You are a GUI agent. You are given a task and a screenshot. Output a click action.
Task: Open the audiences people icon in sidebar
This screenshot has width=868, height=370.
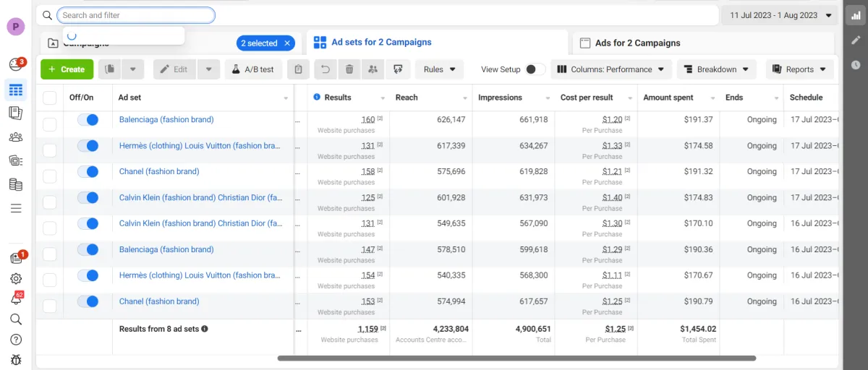16,137
